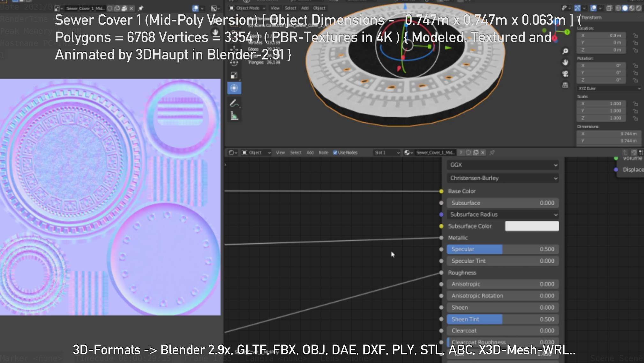Click the viewport zoom magnifier gizmo
644x363 pixels.
click(565, 51)
